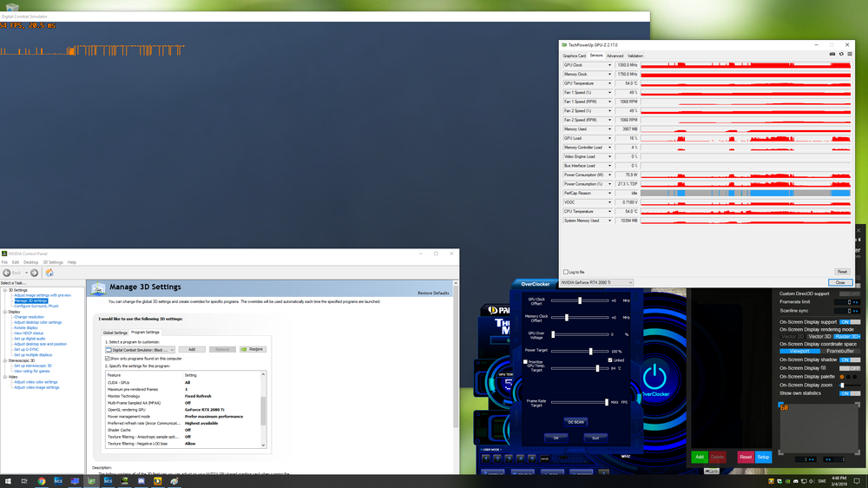Open the NVIDIA GeForce RTX 2080 Ti GPU selector
The width and height of the screenshot is (868, 488).
click(596, 282)
